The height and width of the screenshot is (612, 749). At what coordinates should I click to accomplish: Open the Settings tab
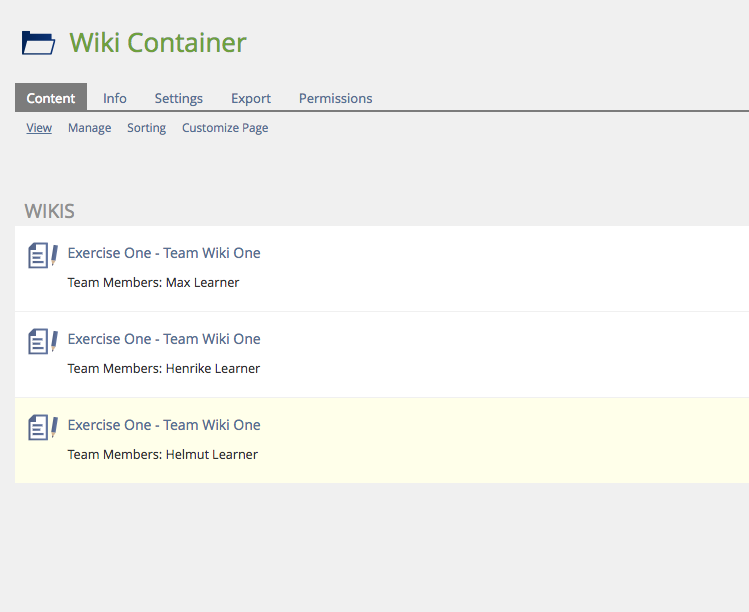[178, 98]
